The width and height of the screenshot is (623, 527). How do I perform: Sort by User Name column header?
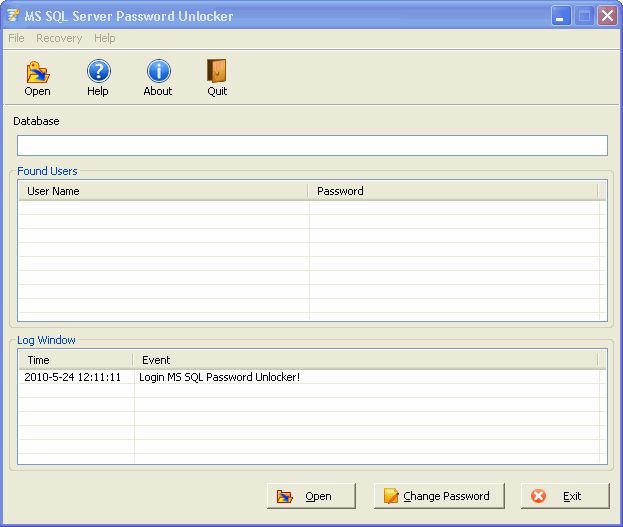coord(162,191)
